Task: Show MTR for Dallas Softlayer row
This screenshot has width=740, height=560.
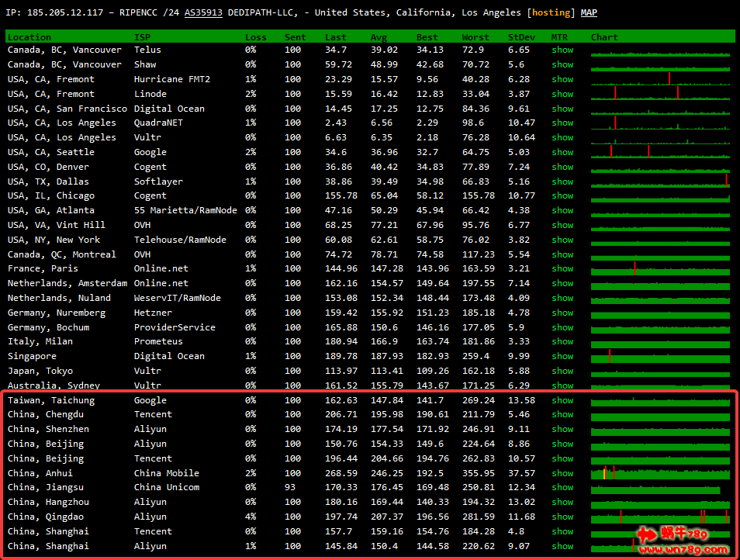Action: (562, 181)
